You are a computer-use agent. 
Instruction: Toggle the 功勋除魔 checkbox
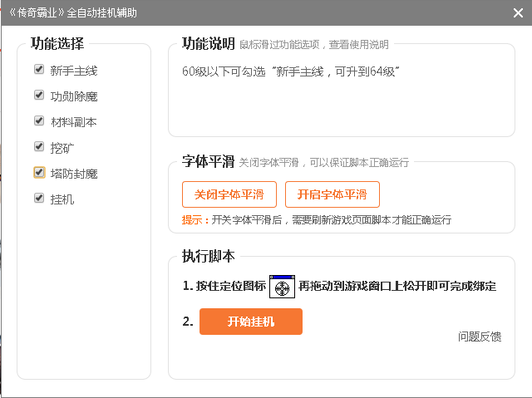point(39,96)
